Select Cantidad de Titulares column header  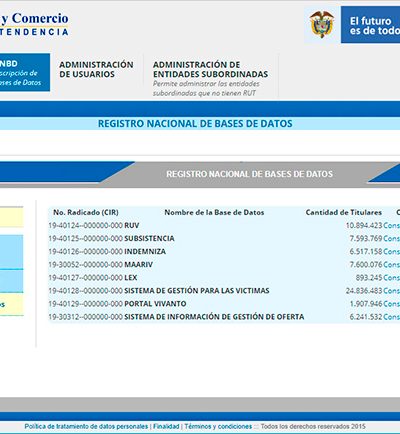(344, 212)
